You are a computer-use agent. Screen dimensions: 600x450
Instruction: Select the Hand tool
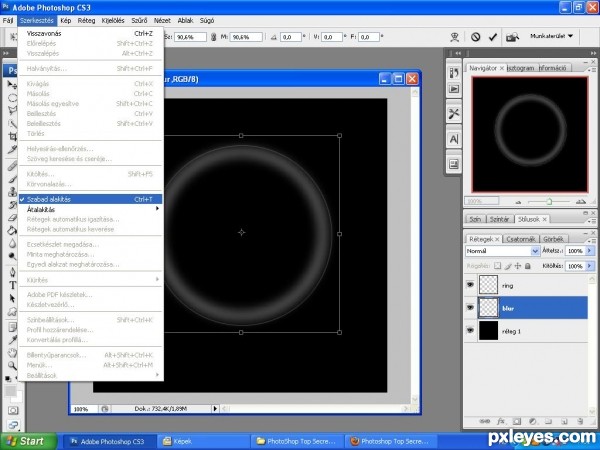pos(12,352)
